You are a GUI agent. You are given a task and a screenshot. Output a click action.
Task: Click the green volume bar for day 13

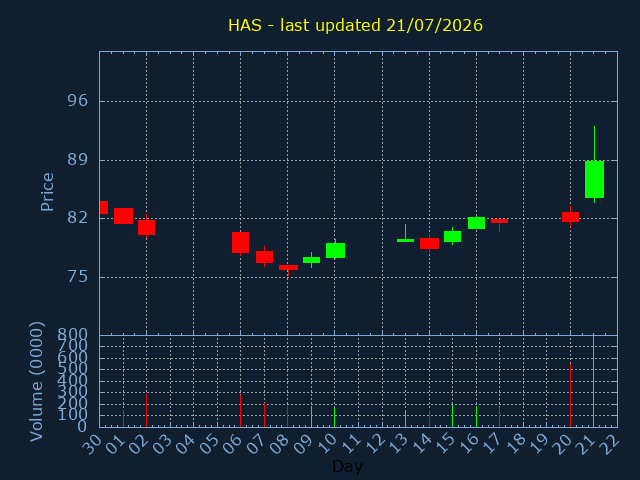point(405,418)
